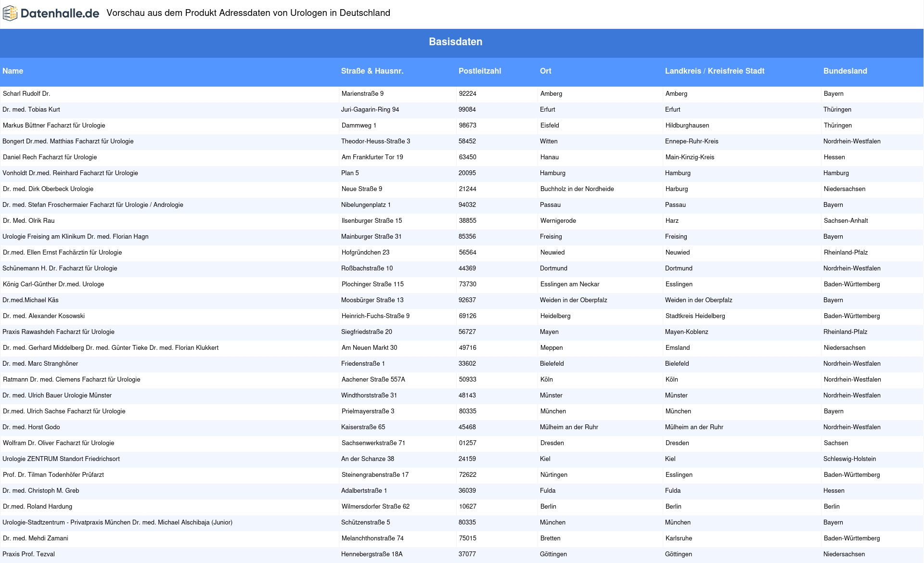
Task: Click the address Marienstraße 9
Action: (x=362, y=94)
